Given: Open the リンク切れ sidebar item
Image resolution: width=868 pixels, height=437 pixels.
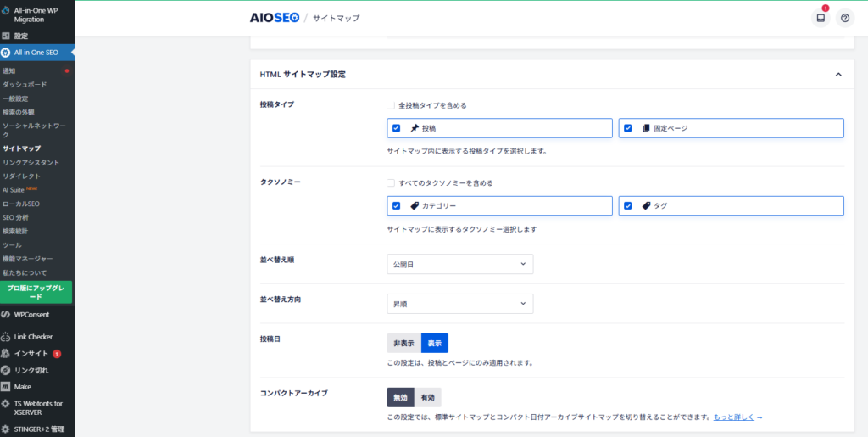Looking at the screenshot, I should pos(31,370).
